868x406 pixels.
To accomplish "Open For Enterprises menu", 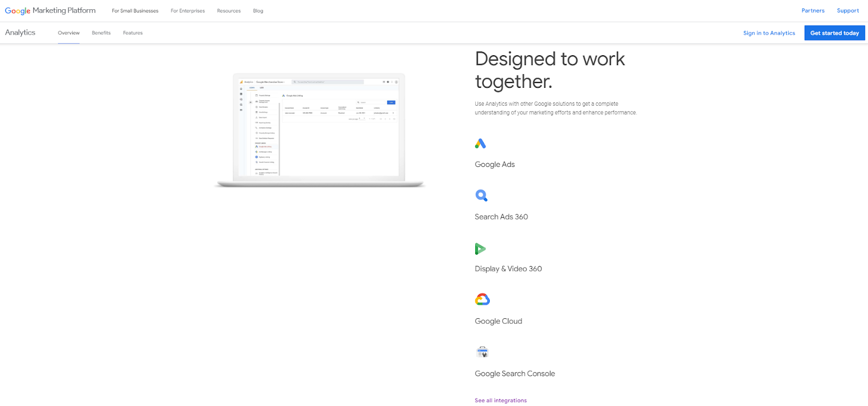I will (188, 11).
